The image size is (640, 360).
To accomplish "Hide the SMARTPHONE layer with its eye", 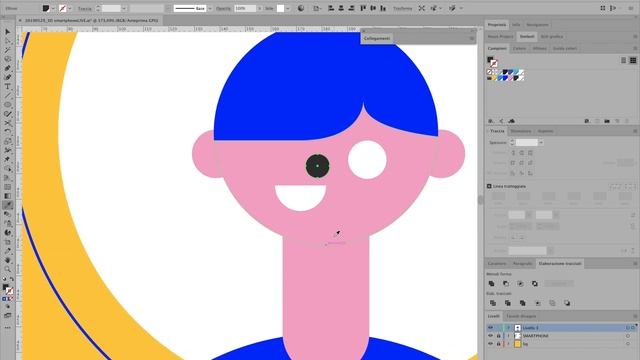I will (491, 336).
